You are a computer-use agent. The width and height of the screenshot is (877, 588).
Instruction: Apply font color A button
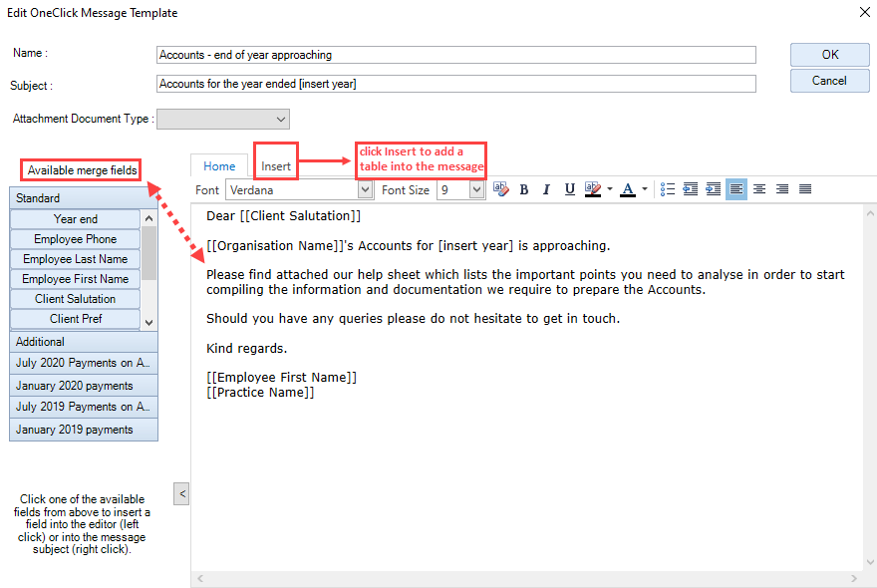(x=628, y=189)
